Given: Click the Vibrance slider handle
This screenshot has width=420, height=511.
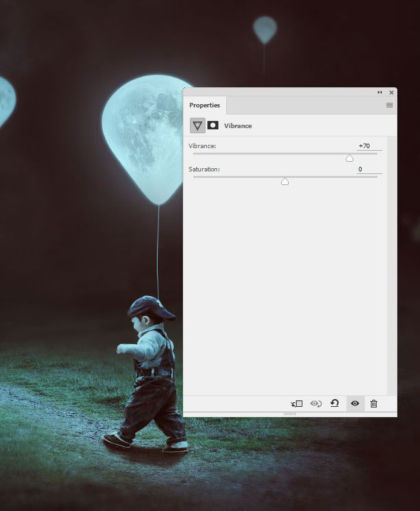Looking at the screenshot, I should 350,158.
